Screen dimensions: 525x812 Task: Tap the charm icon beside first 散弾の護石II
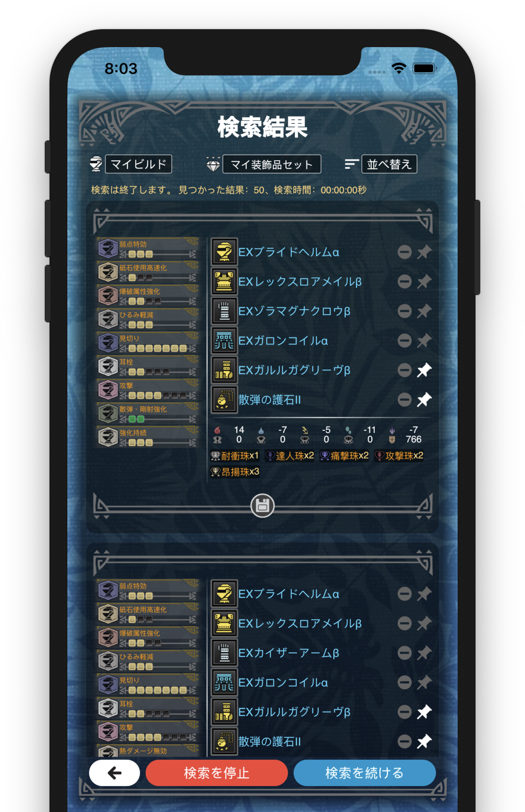tap(224, 400)
